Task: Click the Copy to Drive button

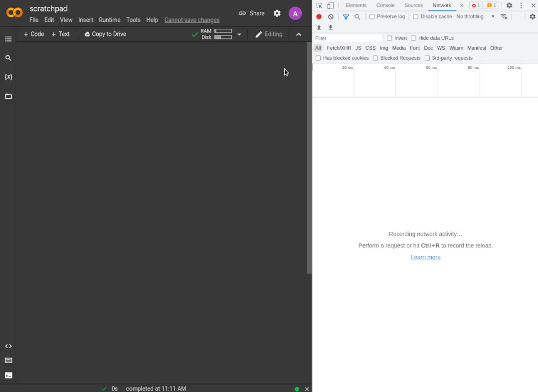Action: (x=105, y=34)
